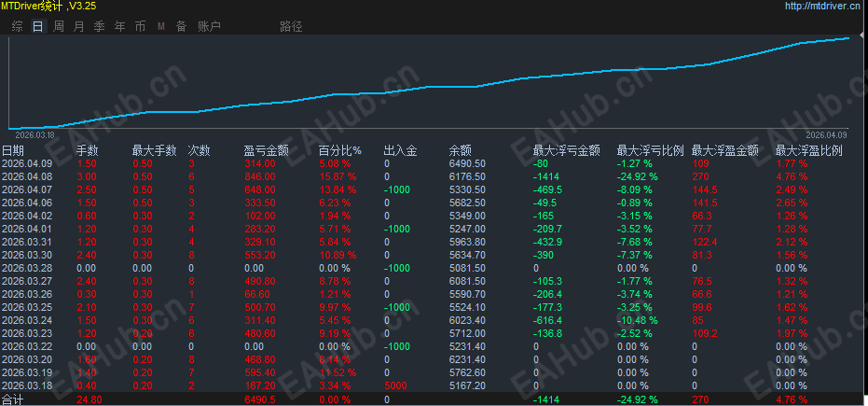868x406 pixels.
Task: Click the 最大浮盈比例 column header
Action: (x=808, y=150)
